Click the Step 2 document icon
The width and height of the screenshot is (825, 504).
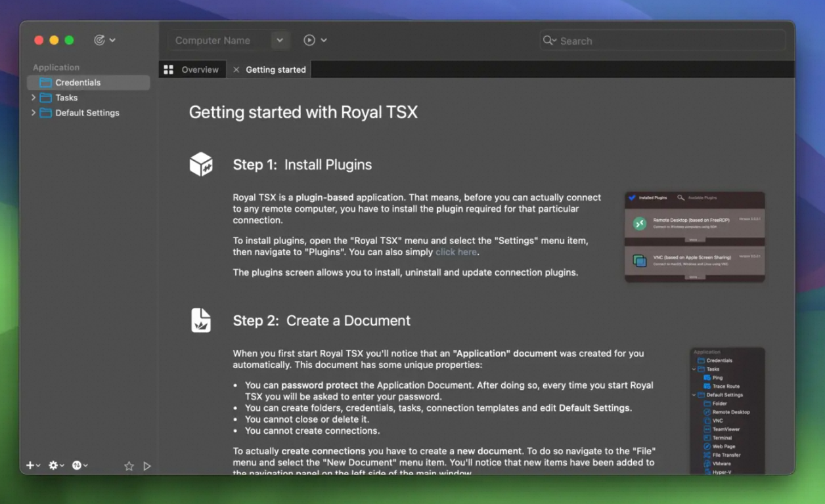[x=201, y=320]
